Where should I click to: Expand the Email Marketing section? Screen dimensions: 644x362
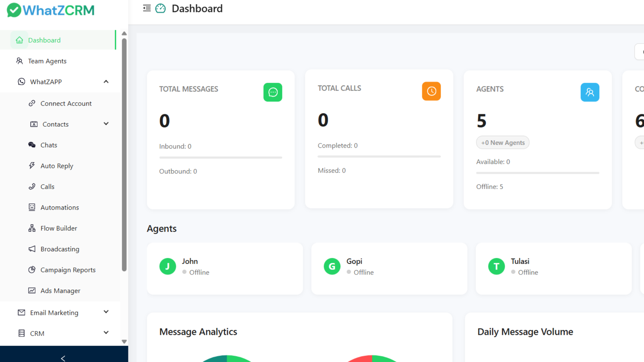pos(106,312)
